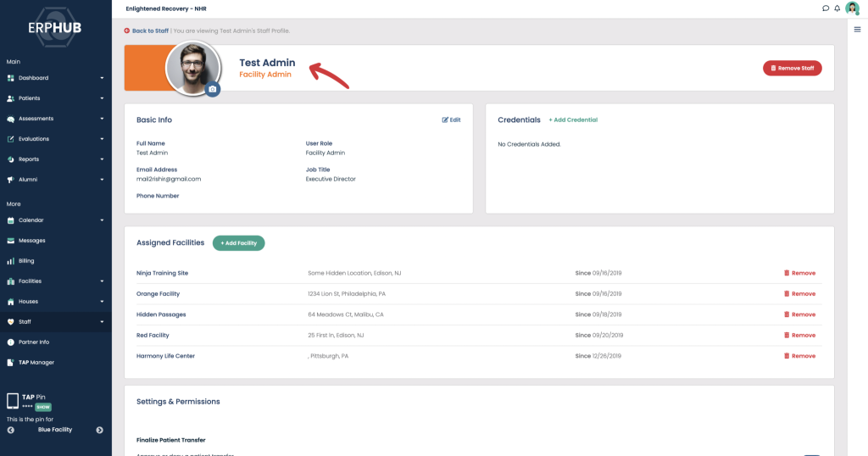Image resolution: width=868 pixels, height=456 pixels.
Task: Click the Dashboard grid icon
Action: [x=10, y=78]
